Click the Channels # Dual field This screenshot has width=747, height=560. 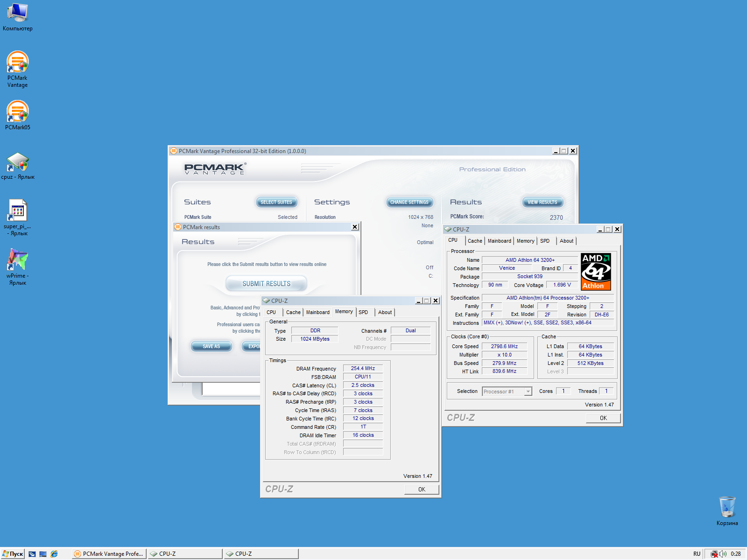(x=410, y=330)
